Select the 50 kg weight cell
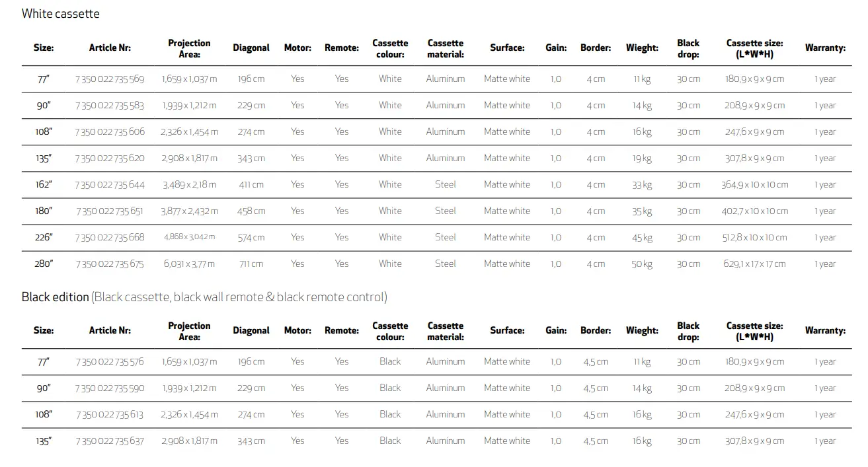 point(642,264)
